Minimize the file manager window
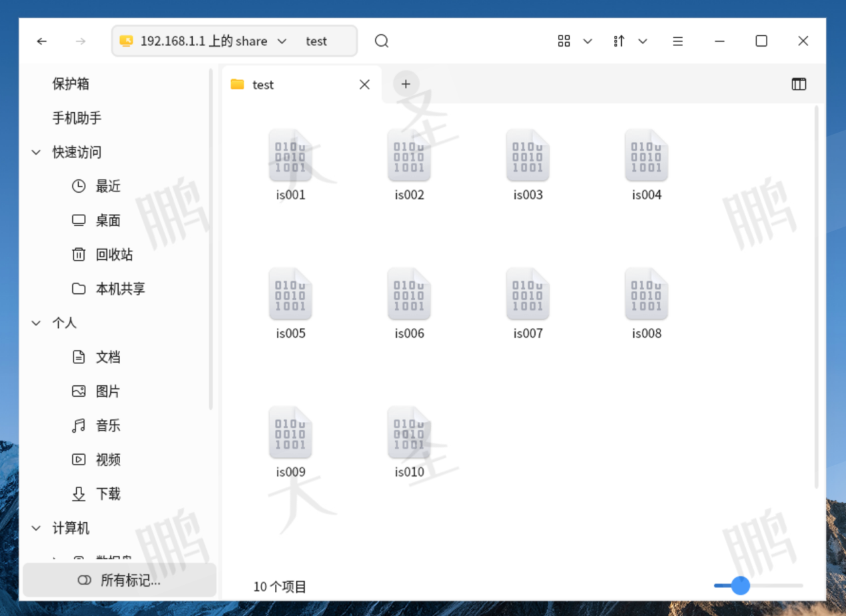Screen dimensions: 846x616 pyautogui.click(x=719, y=41)
